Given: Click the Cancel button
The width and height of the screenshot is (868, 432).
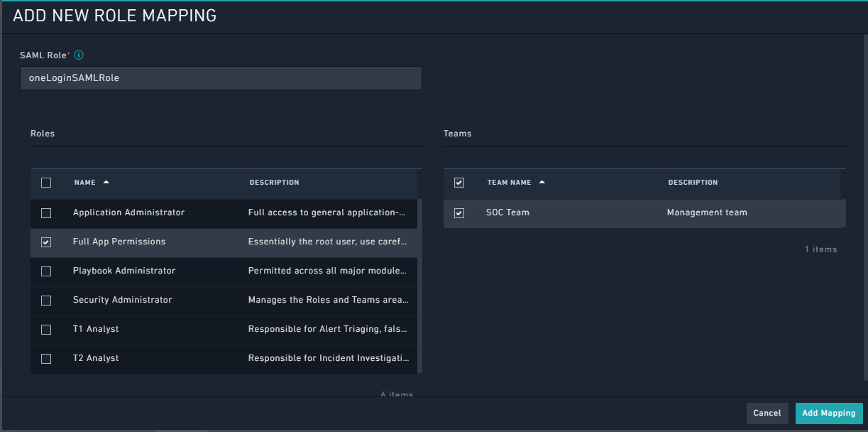Looking at the screenshot, I should 767,413.
